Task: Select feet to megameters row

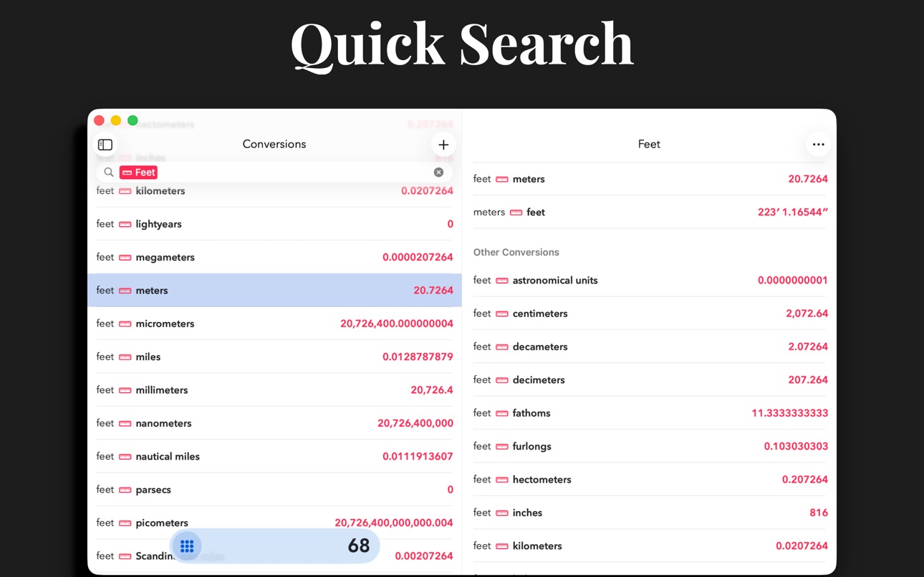Action: [x=274, y=257]
